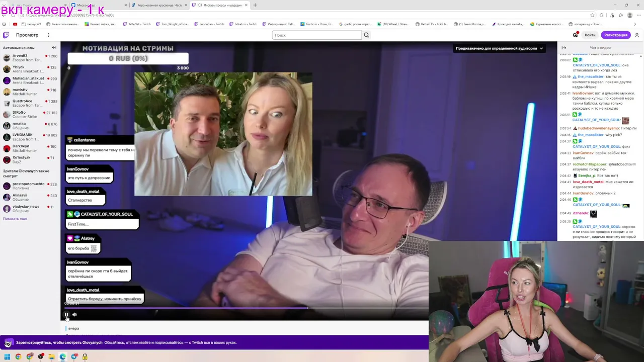This screenshot has width=644, height=362.
Task: Open the Аналитика канала bookmark
Action: tap(63, 24)
